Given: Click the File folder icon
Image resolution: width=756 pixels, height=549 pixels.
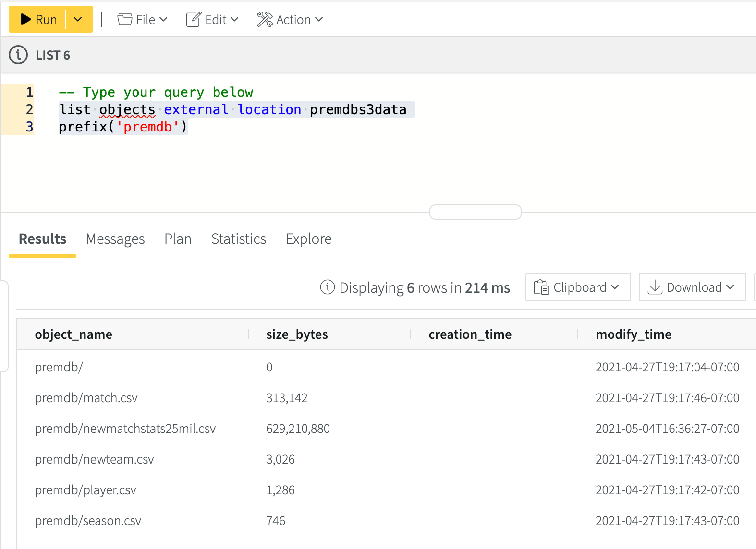Looking at the screenshot, I should (x=125, y=20).
